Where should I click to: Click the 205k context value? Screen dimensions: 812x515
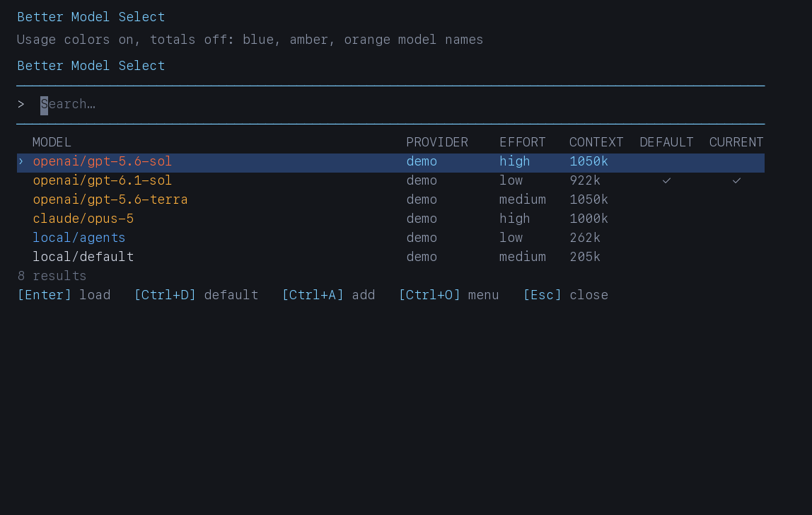(x=585, y=257)
